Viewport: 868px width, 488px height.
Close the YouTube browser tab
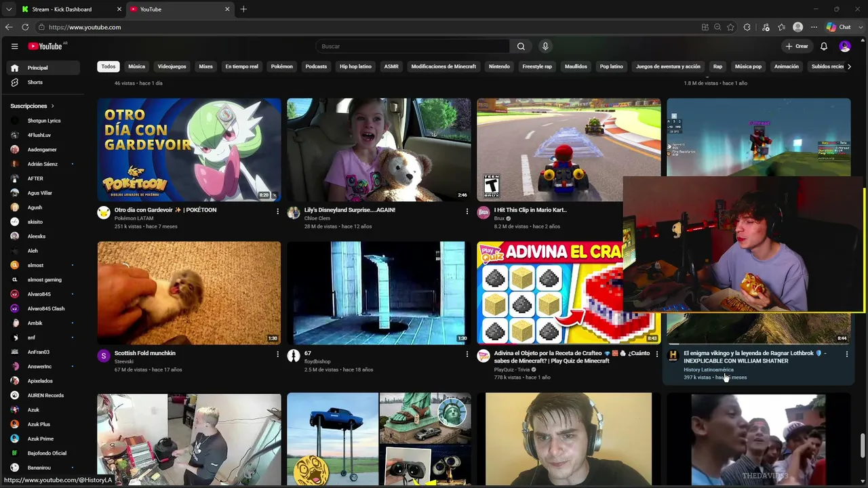(x=227, y=9)
